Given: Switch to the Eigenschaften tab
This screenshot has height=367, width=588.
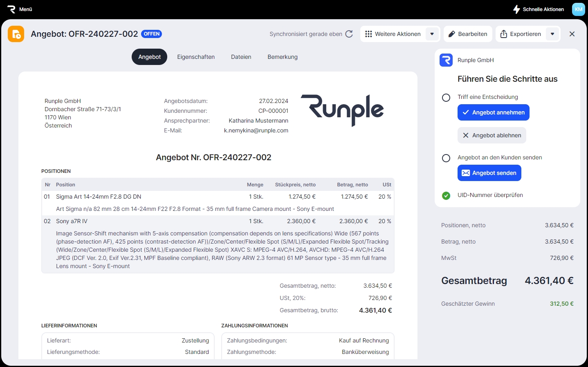Looking at the screenshot, I should (196, 57).
